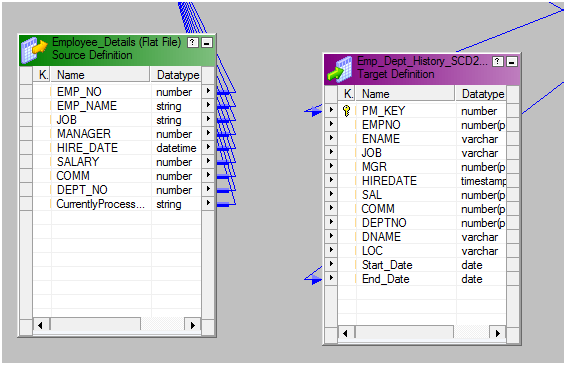The width and height of the screenshot is (566, 365).
Task: Click the MANAGER output port arrow
Action: tap(208, 133)
